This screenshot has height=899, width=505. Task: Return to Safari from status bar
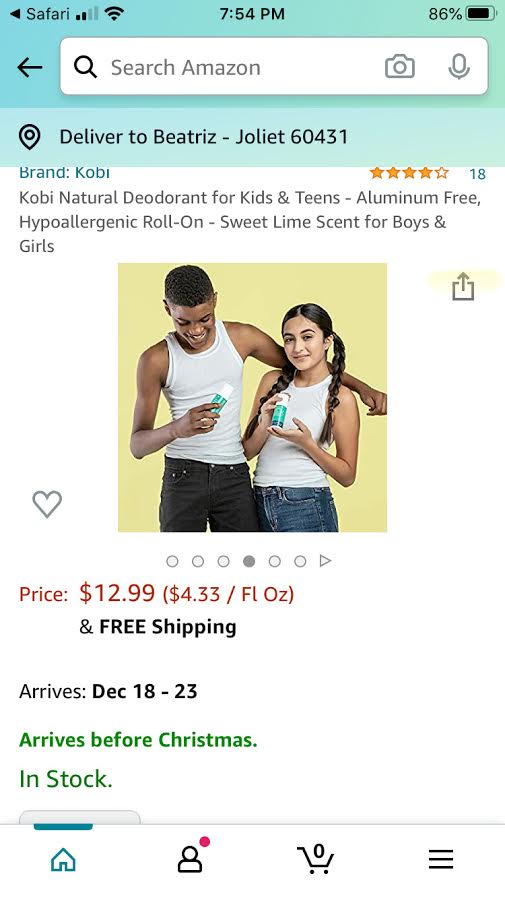coord(40,14)
